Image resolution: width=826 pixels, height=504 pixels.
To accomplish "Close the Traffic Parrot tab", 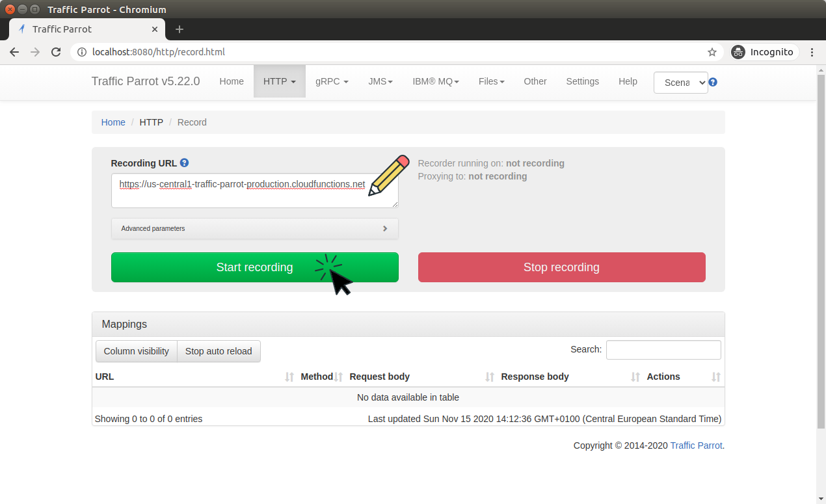I will click(x=155, y=29).
